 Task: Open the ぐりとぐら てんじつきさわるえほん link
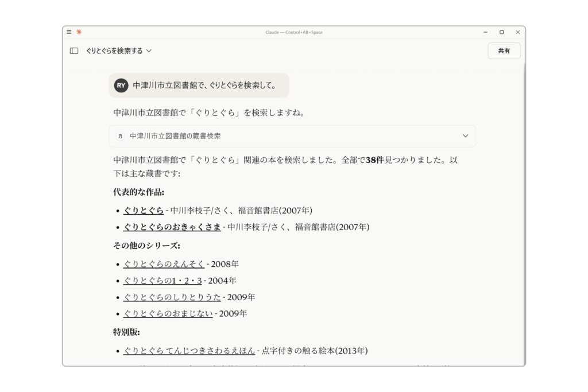(x=189, y=351)
